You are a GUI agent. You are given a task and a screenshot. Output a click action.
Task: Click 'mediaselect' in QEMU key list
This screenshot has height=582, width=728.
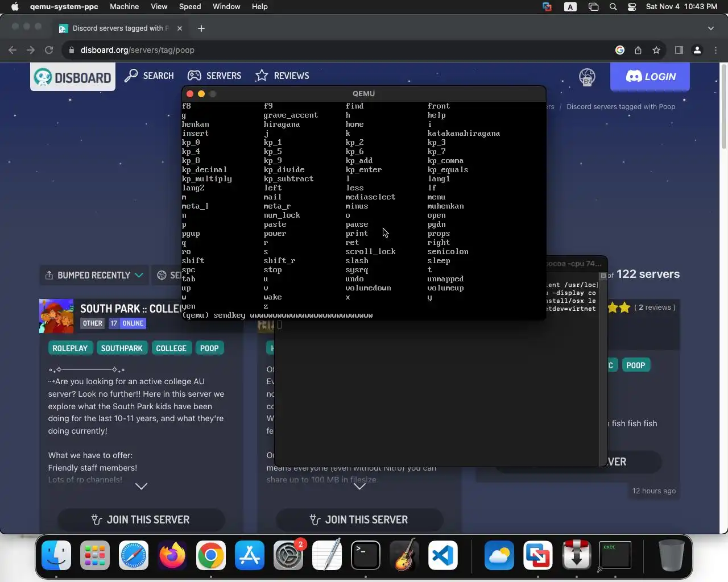pyautogui.click(x=370, y=197)
